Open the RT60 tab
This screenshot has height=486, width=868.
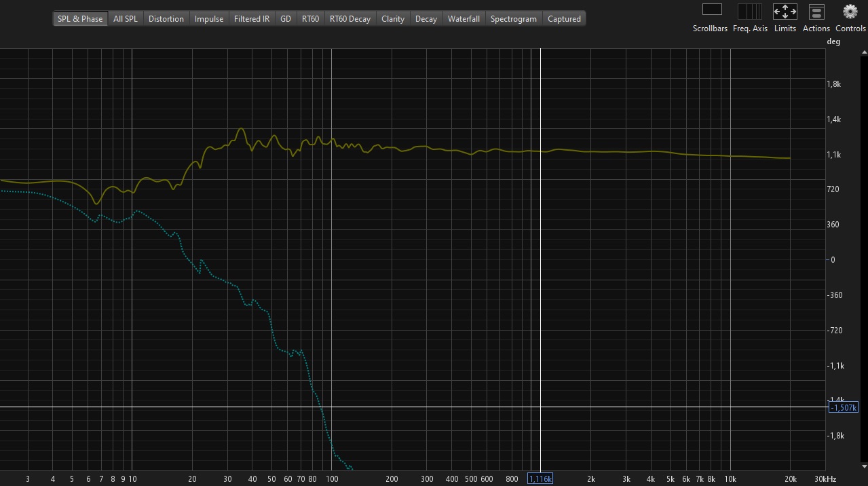311,19
